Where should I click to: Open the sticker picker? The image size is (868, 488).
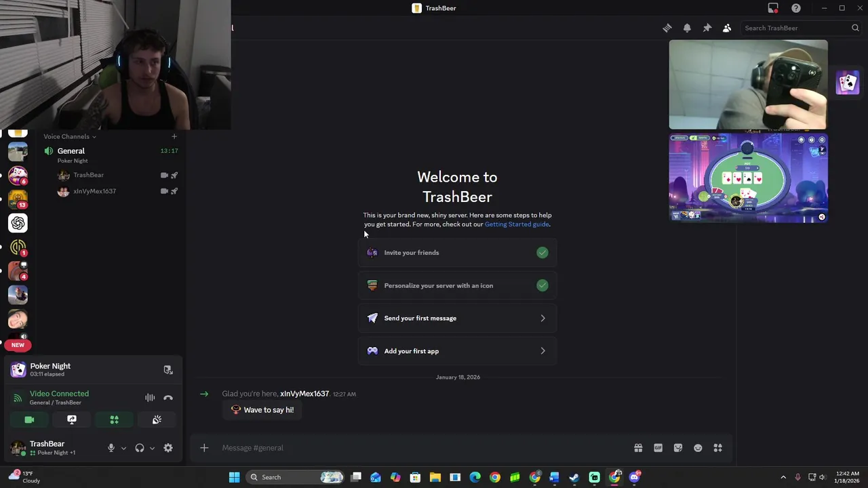click(x=678, y=448)
